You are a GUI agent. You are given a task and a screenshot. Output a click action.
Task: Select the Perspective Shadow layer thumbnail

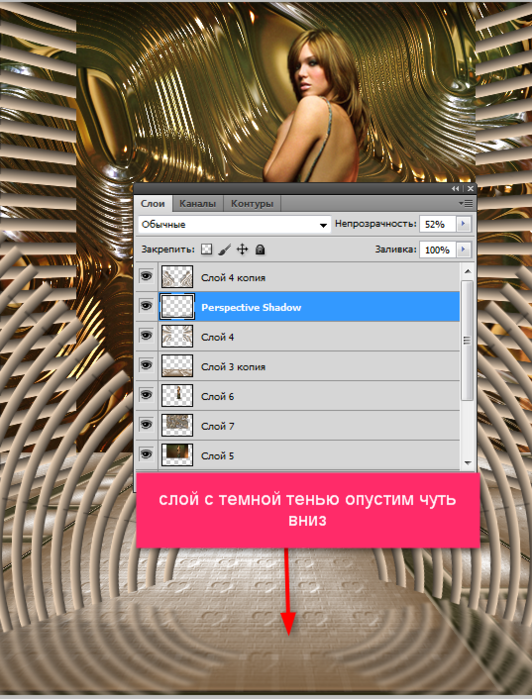177,306
